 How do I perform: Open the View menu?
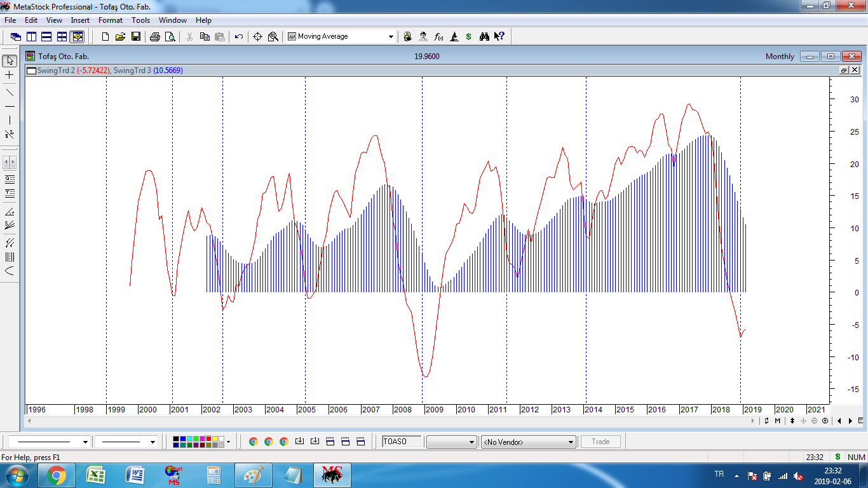[x=54, y=20]
